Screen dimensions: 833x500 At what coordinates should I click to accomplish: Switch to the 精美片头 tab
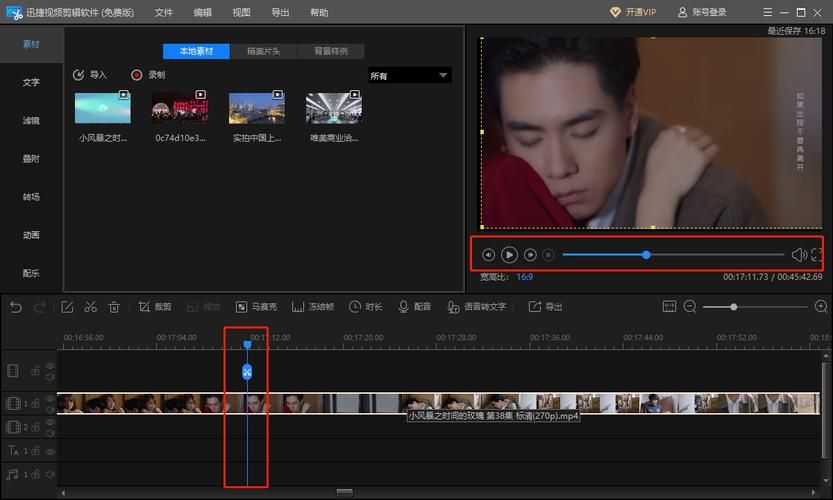pyautogui.click(x=264, y=52)
